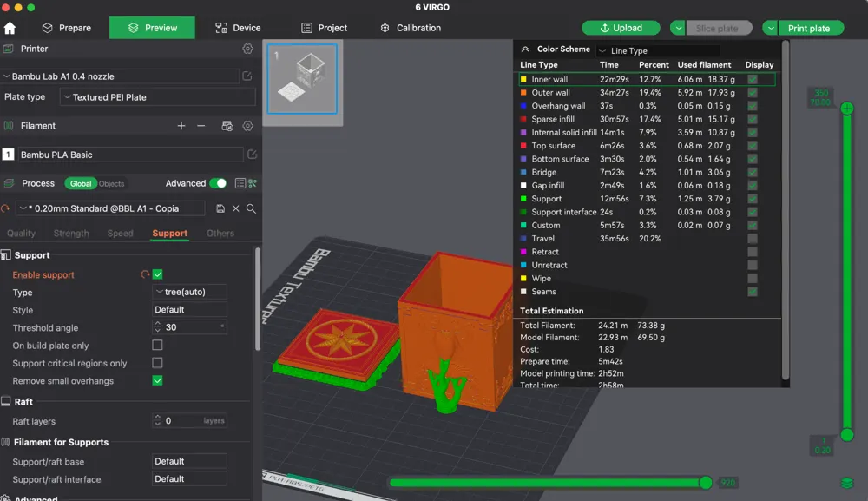Expand the Print plate dropdown arrow
The height and width of the screenshot is (501, 868).
pyautogui.click(x=771, y=28)
